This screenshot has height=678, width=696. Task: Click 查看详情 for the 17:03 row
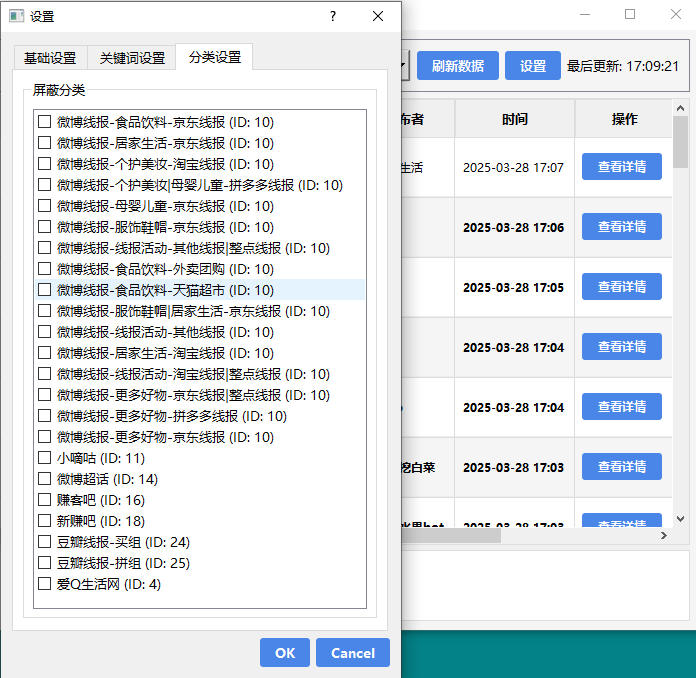tap(621, 466)
